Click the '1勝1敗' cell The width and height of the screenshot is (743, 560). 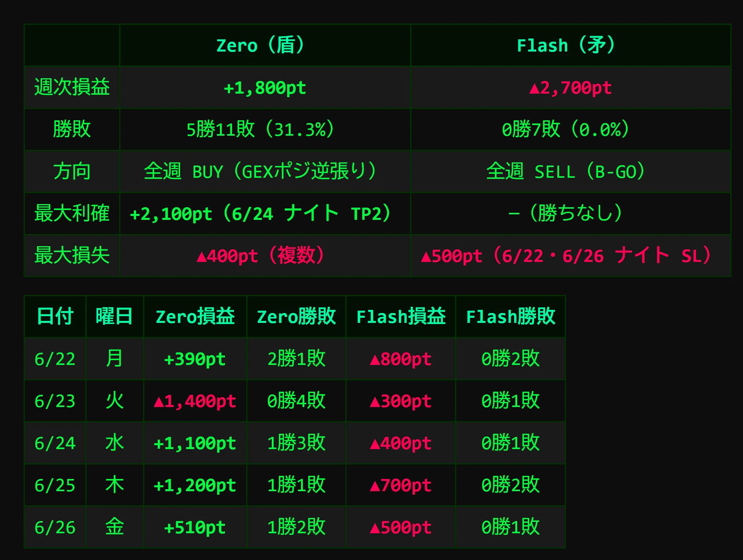296,485
